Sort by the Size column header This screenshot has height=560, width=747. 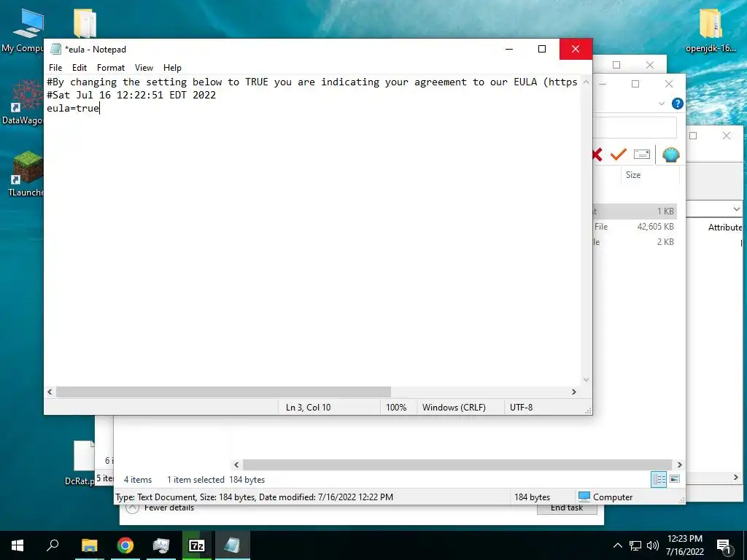coord(633,175)
